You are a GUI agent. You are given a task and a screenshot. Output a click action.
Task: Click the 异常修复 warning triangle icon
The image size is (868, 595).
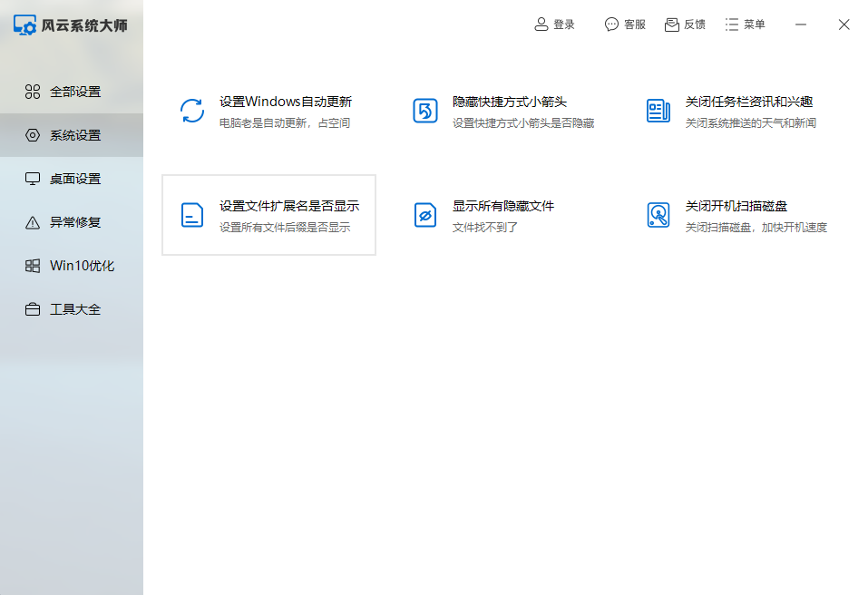tap(33, 221)
